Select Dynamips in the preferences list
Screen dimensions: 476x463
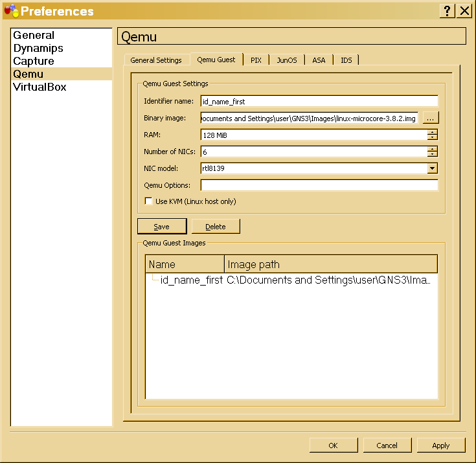coord(62,48)
